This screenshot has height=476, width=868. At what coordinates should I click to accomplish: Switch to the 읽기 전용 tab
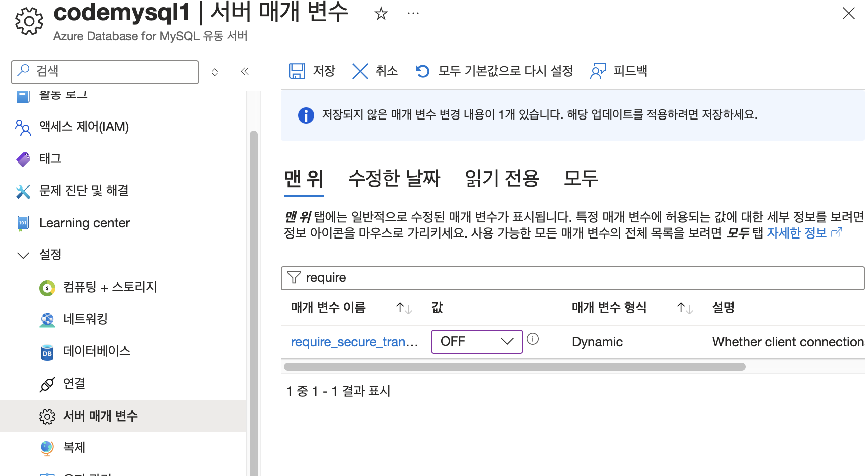pos(502,178)
